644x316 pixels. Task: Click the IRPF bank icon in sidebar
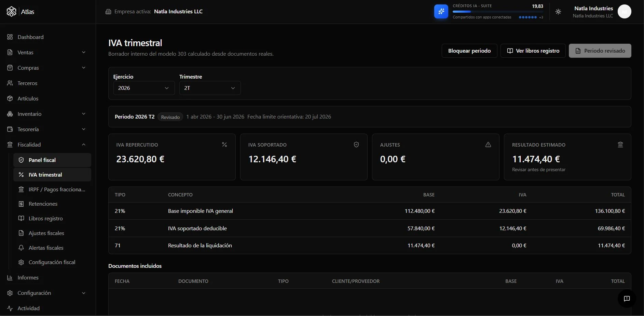tap(21, 189)
